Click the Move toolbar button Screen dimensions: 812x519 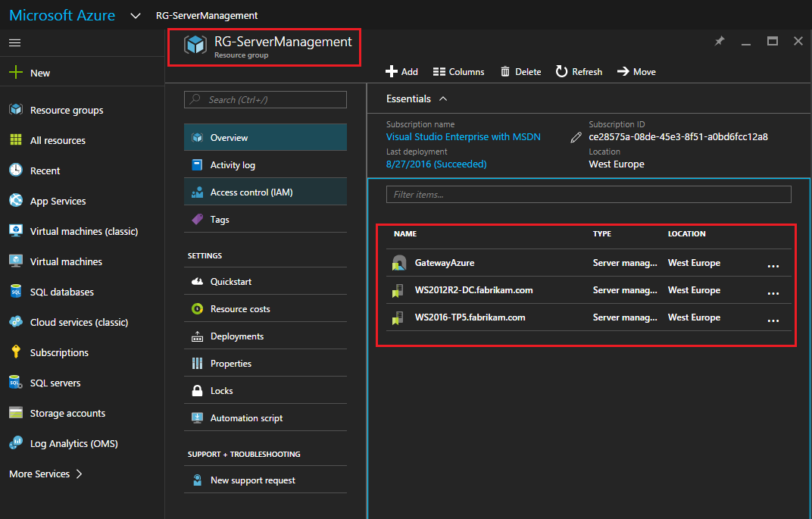(636, 71)
